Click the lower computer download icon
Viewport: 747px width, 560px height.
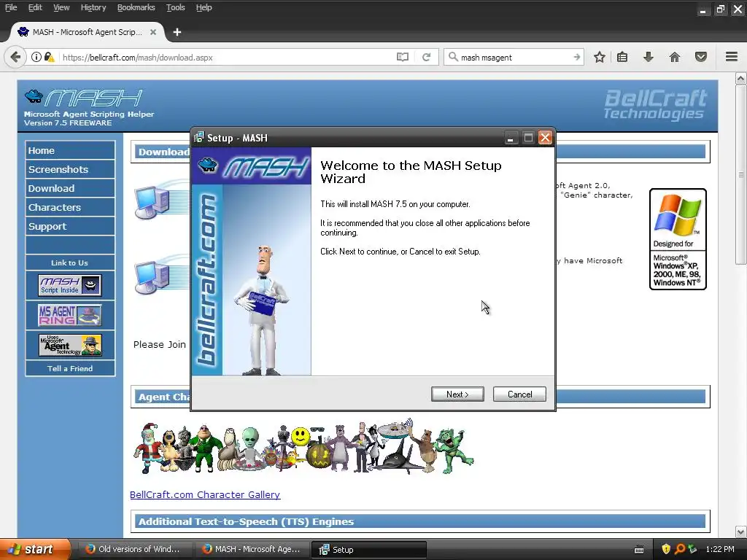pos(152,277)
